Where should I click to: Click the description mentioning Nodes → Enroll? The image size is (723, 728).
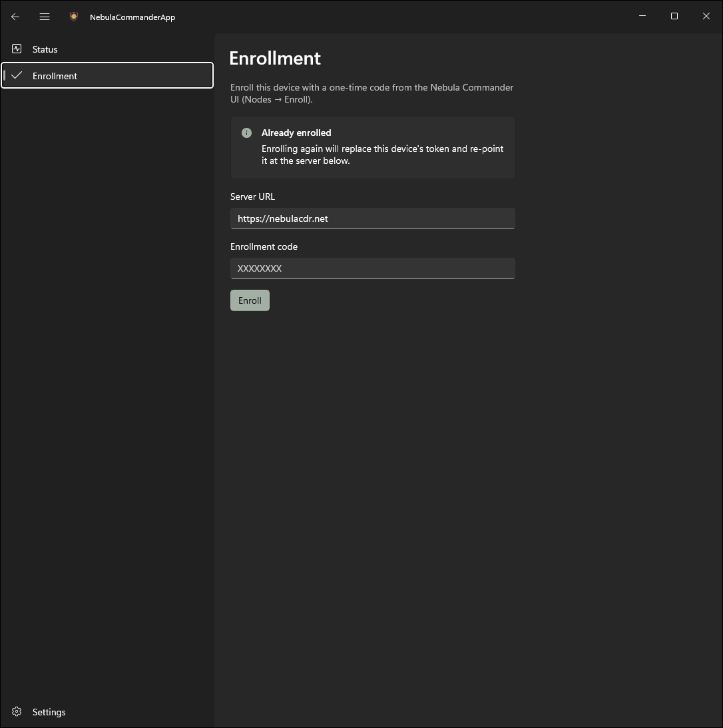(x=371, y=93)
